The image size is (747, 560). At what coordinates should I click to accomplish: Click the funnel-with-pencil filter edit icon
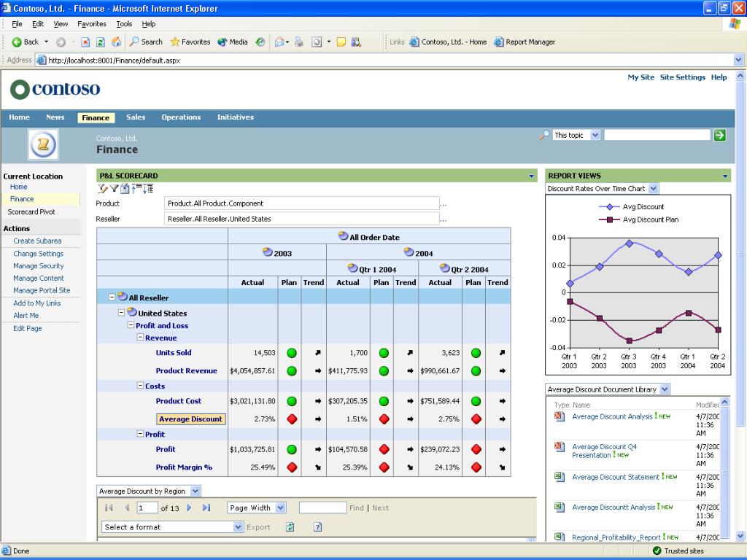tap(102, 189)
